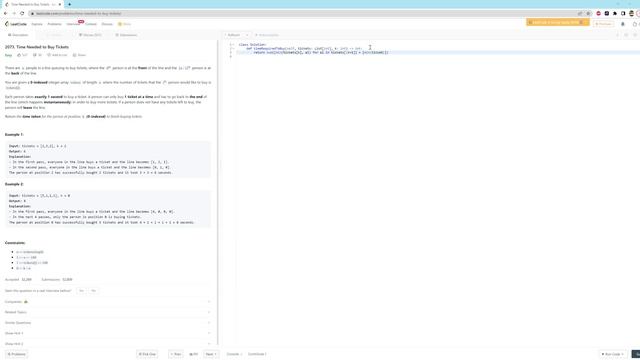Expand the Similar Questions section

[x=108, y=323]
